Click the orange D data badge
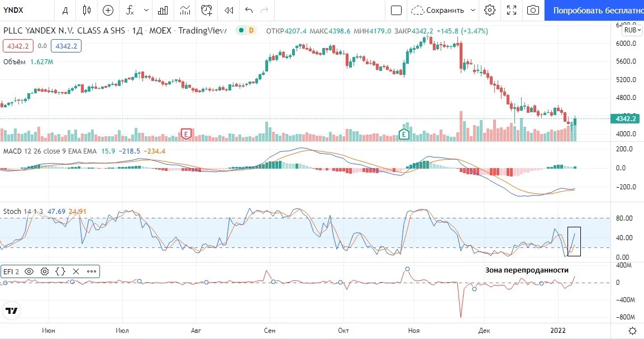The height and width of the screenshot is (339, 644). click(x=251, y=30)
